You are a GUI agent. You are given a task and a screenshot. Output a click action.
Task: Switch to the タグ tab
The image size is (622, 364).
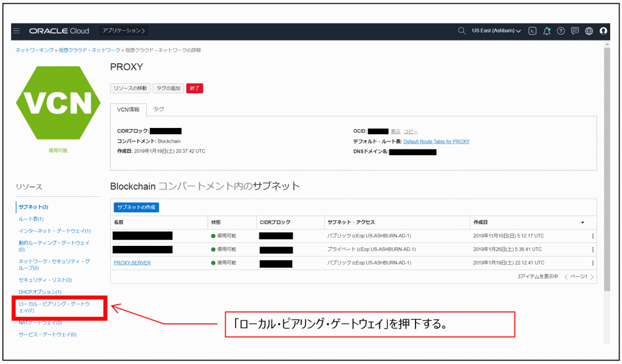159,109
